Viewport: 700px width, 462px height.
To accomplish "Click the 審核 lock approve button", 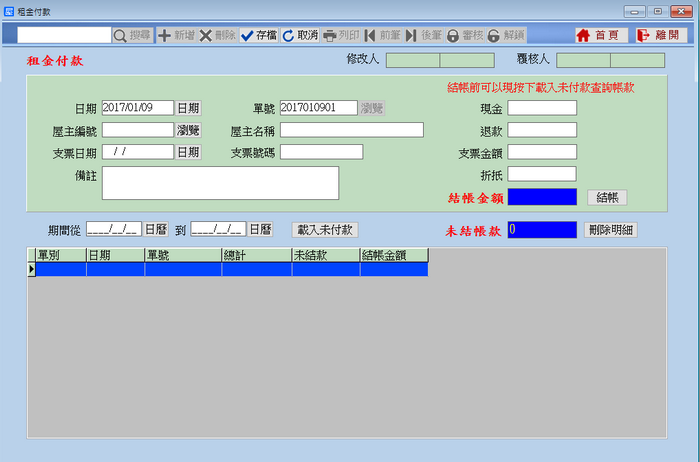I will coord(465,35).
